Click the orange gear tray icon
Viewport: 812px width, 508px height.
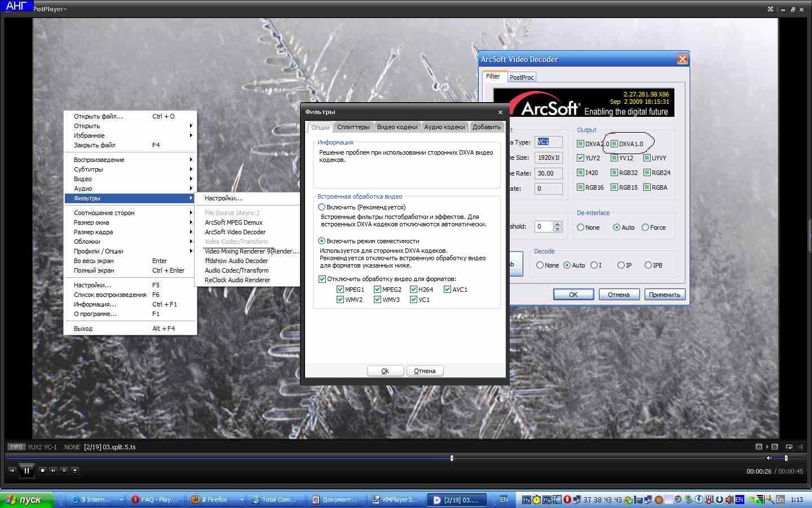coord(658,500)
